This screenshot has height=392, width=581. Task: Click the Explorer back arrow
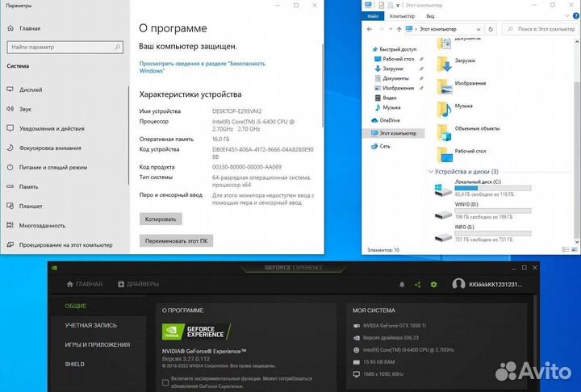(369, 29)
